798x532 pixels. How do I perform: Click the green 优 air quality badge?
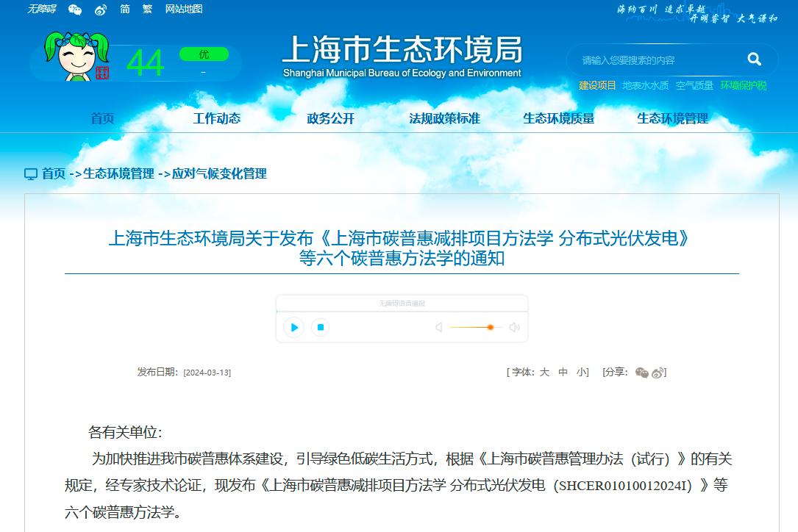pos(204,54)
